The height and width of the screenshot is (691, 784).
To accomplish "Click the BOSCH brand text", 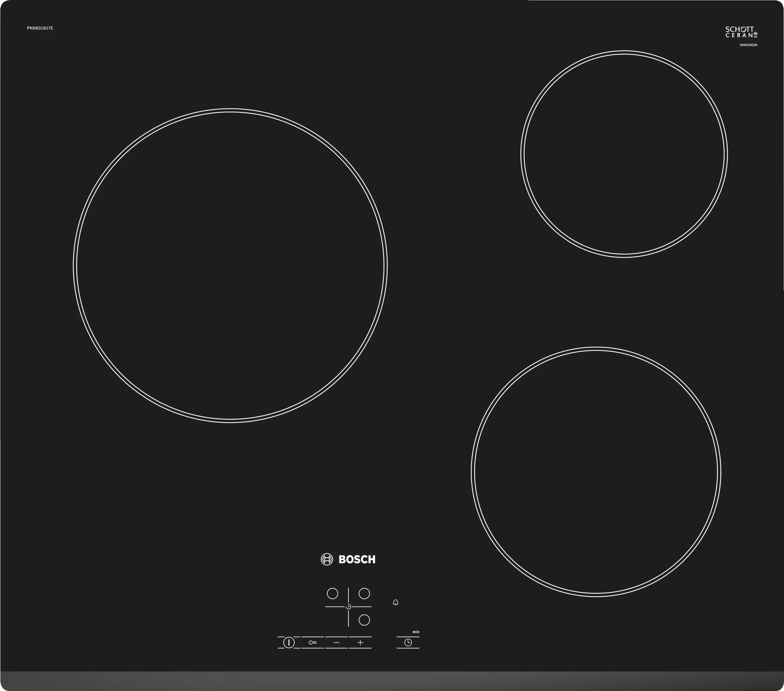I will 357,559.
